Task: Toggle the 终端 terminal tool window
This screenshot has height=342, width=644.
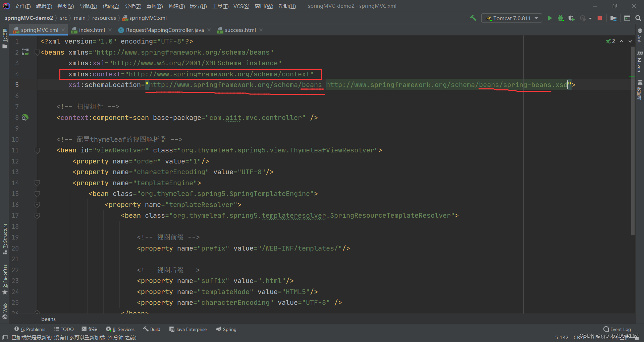Action: coord(89,329)
